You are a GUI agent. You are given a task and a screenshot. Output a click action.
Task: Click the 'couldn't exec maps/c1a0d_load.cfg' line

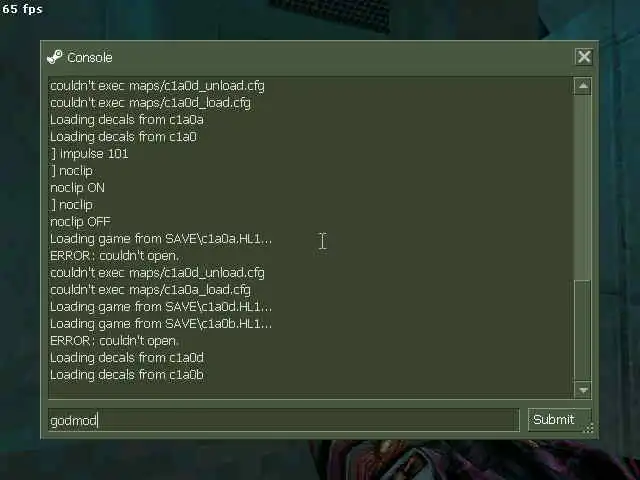[150, 103]
